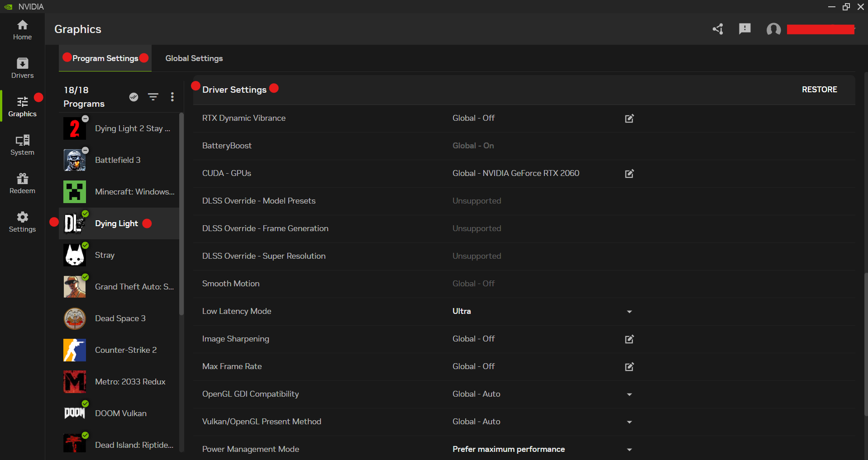This screenshot has width=868, height=460.
Task: Toggle the optimized programs checkmark filter
Action: coord(134,97)
